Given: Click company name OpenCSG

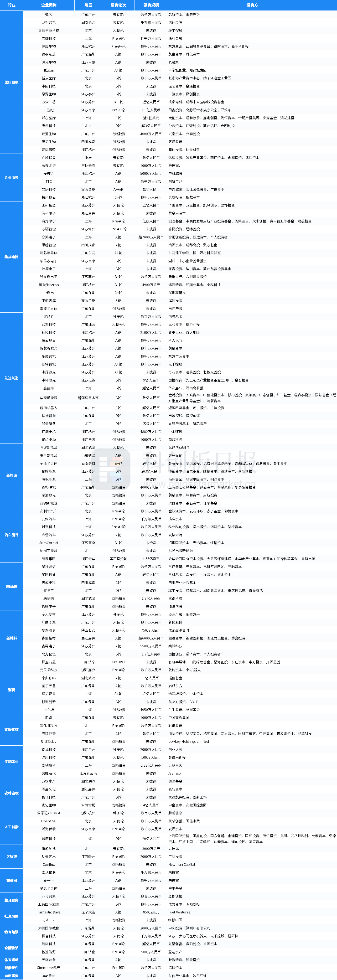Looking at the screenshot, I should (49, 821).
